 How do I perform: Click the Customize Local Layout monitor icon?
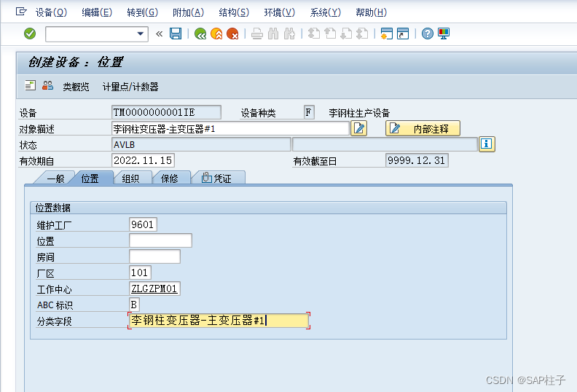coord(444,34)
